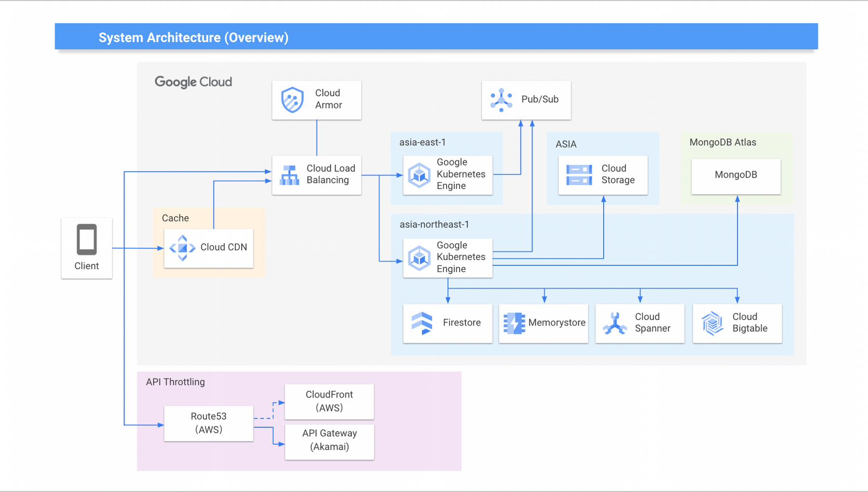The image size is (868, 492).
Task: Click the 'Client' label text
Action: click(87, 266)
